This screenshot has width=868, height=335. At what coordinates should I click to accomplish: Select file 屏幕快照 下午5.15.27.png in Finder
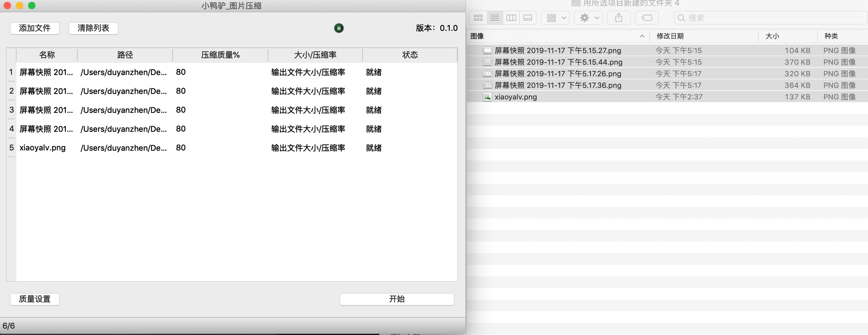click(667, 51)
